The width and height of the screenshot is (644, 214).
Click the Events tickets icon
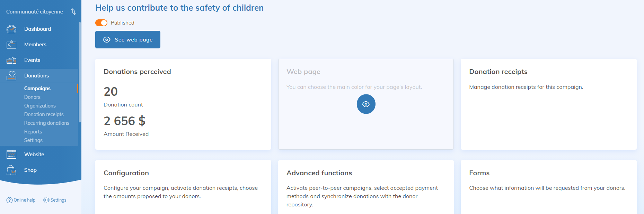click(11, 60)
